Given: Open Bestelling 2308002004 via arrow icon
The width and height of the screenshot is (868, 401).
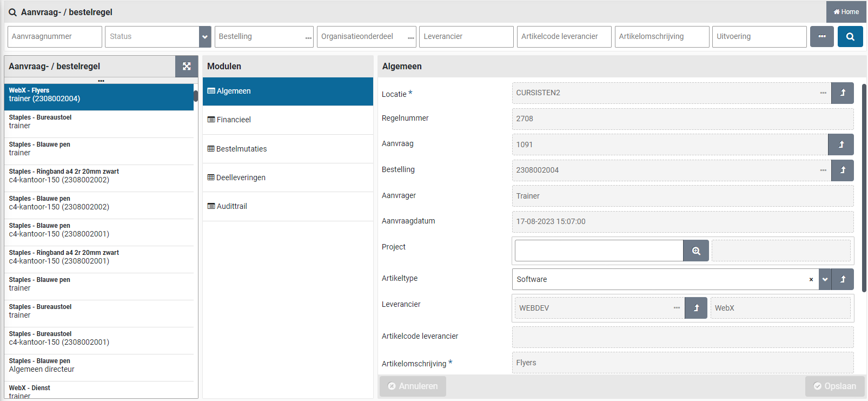Looking at the screenshot, I should tap(842, 170).
